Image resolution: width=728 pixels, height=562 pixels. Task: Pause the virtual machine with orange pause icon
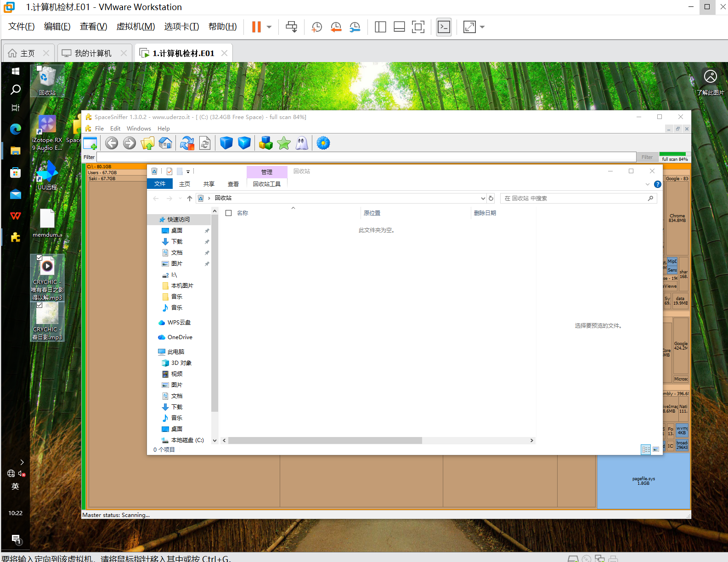(256, 27)
